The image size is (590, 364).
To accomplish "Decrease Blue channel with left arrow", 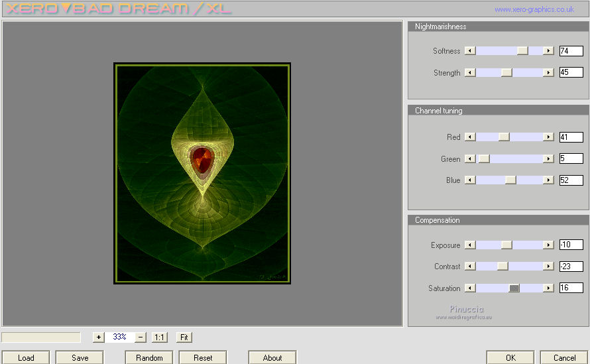I will pos(470,180).
